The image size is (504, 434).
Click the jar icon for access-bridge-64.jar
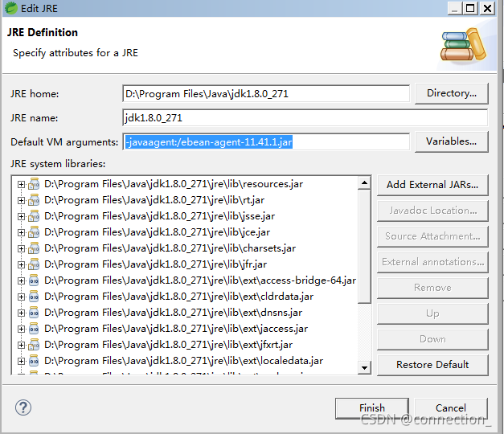[x=34, y=280]
